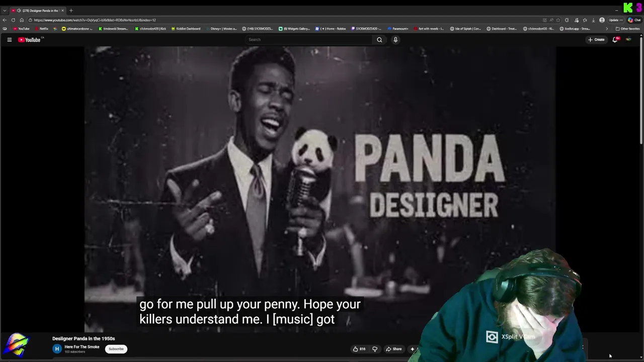The width and height of the screenshot is (644, 362).
Task: Add this page to favorites with the star
Action: coord(558,20)
